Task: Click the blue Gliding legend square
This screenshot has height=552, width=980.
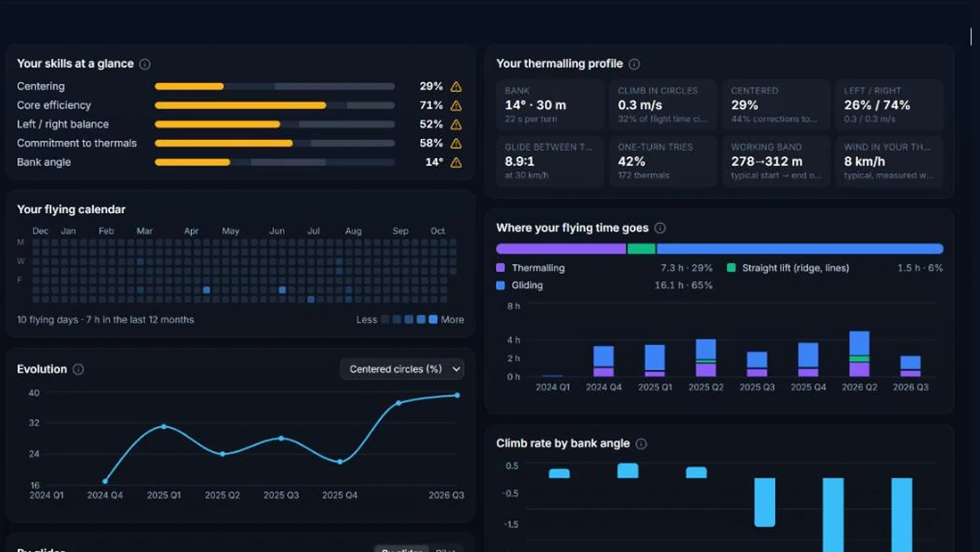Action: click(x=500, y=285)
